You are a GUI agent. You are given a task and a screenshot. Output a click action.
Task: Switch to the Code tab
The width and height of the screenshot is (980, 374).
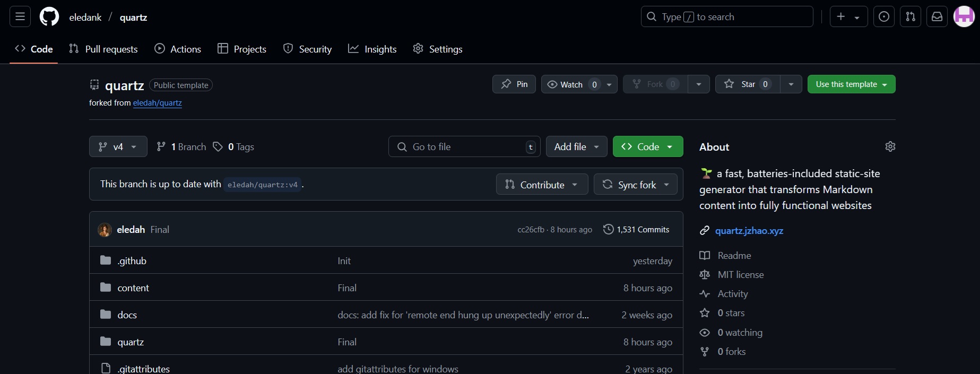[34, 49]
